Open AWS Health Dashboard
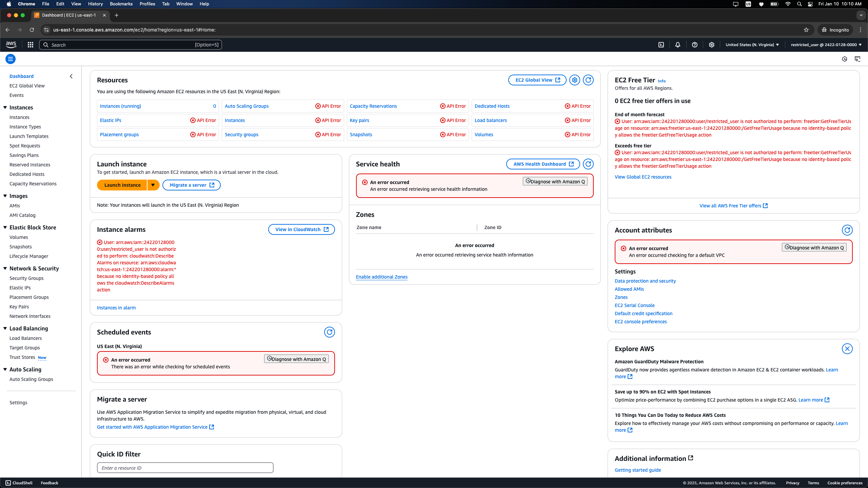 (x=543, y=164)
